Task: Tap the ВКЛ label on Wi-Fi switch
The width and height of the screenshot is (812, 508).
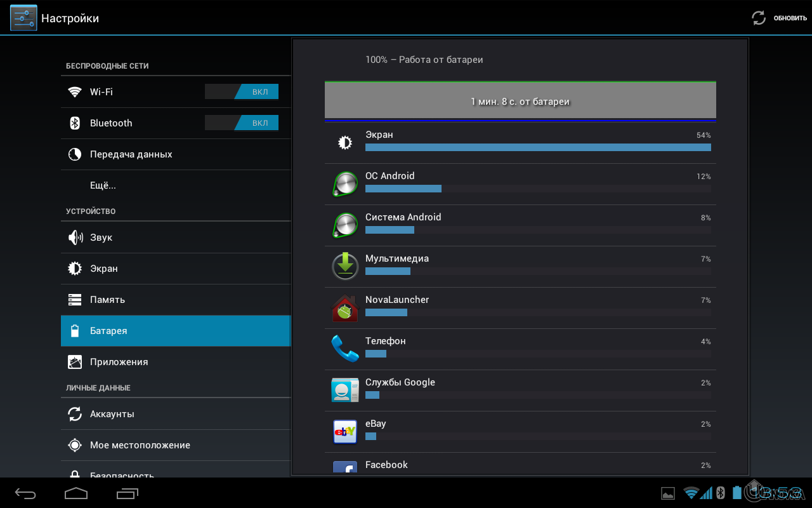Action: [x=261, y=91]
